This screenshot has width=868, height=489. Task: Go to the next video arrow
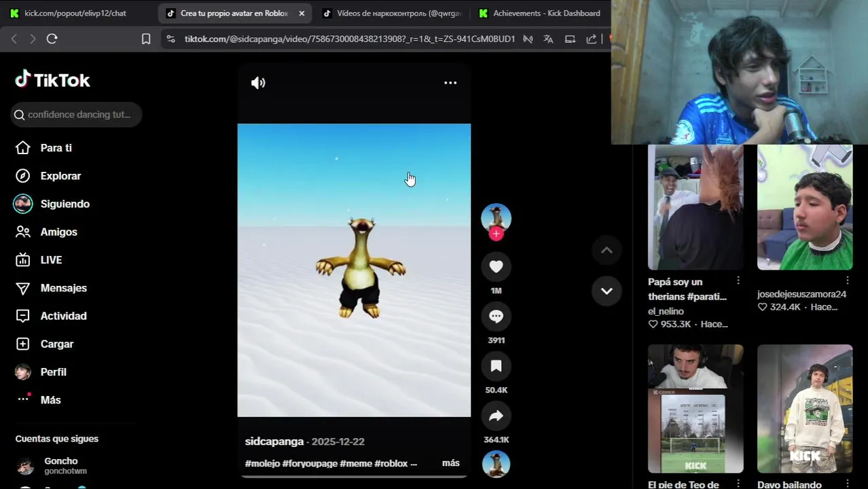[x=607, y=291]
